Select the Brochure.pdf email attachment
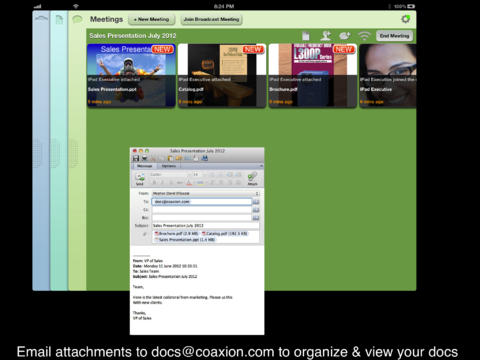 (176, 234)
